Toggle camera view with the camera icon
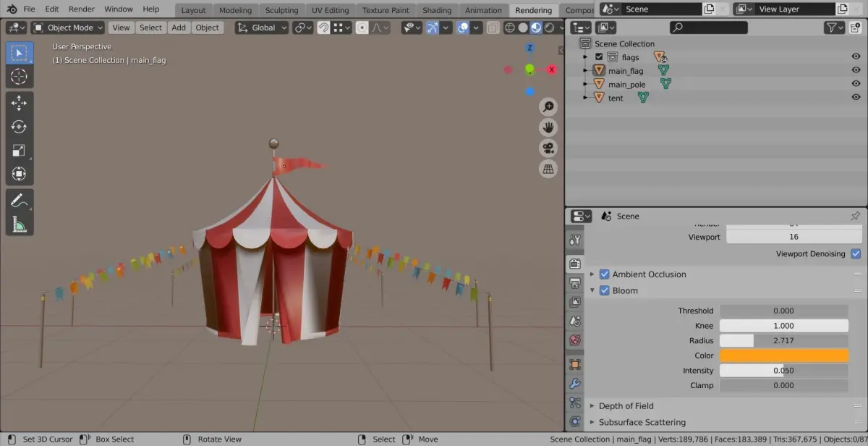This screenshot has width=868, height=446. point(548,148)
